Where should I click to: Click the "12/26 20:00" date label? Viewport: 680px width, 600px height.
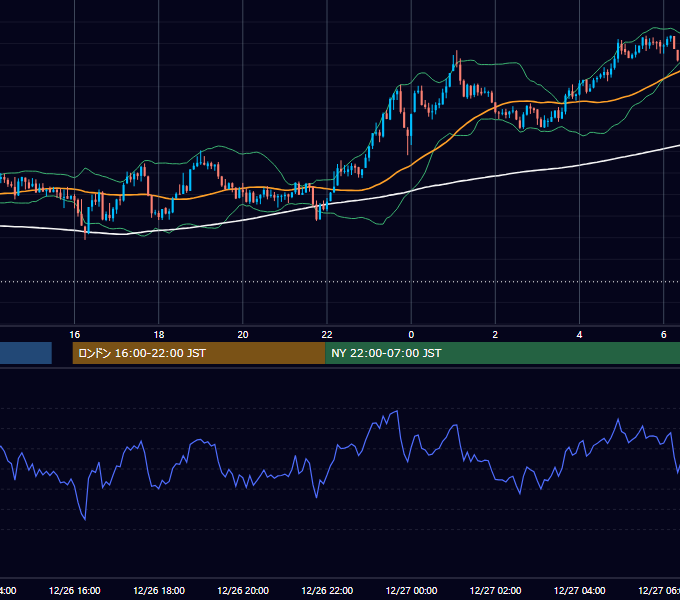point(243,591)
